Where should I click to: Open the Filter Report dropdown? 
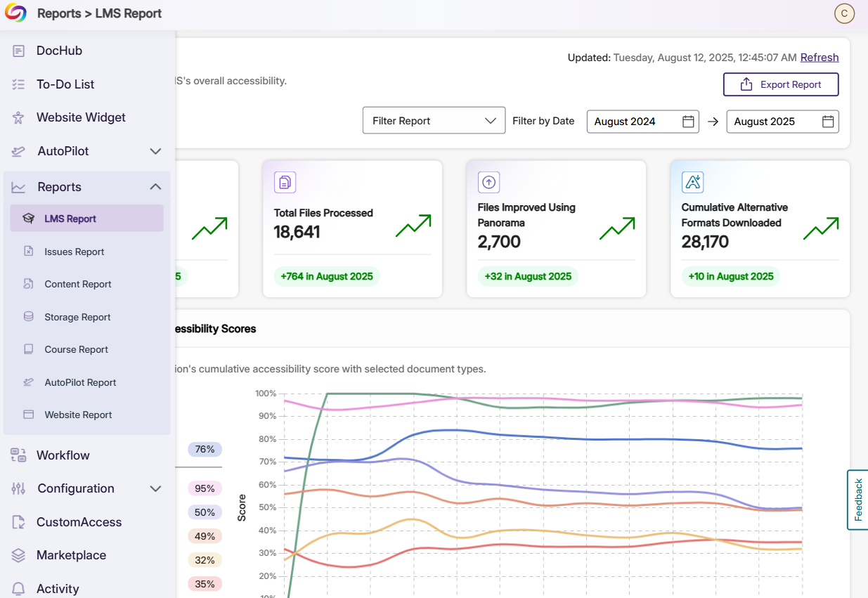(434, 120)
